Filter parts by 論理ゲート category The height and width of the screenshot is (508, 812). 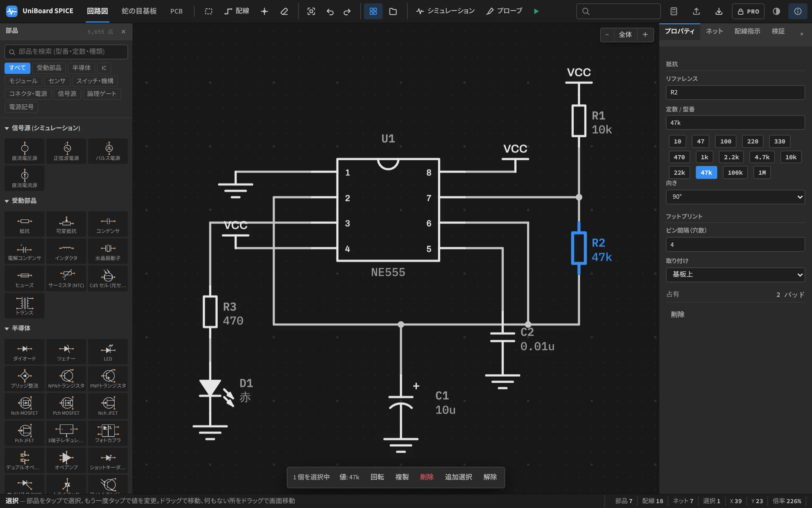pyautogui.click(x=102, y=94)
